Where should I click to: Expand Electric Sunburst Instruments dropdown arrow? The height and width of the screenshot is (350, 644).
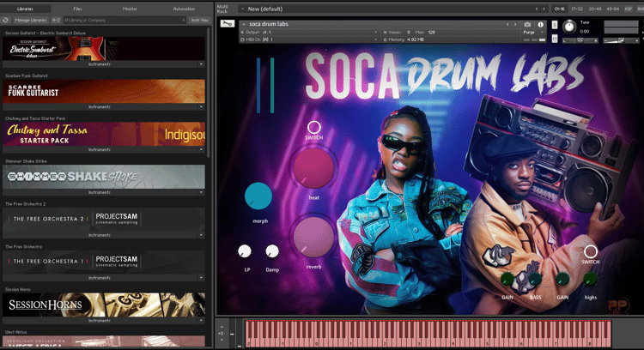201,64
